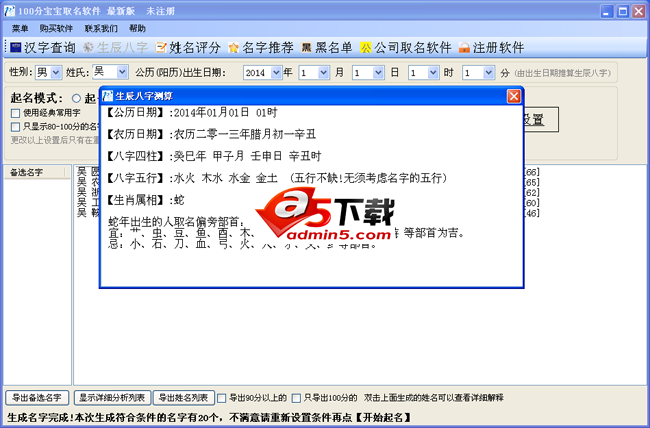Click the partially hidden 设置 button

[x=541, y=119]
